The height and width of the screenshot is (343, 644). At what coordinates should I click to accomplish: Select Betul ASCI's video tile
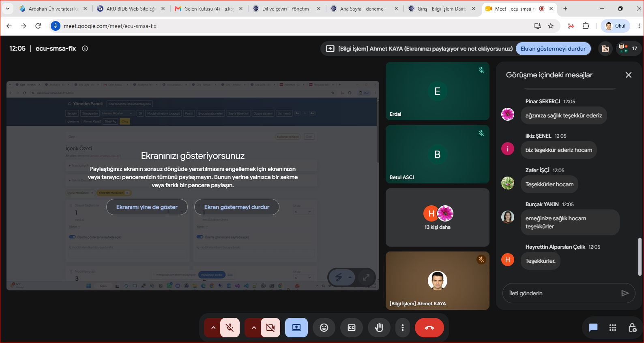click(438, 154)
